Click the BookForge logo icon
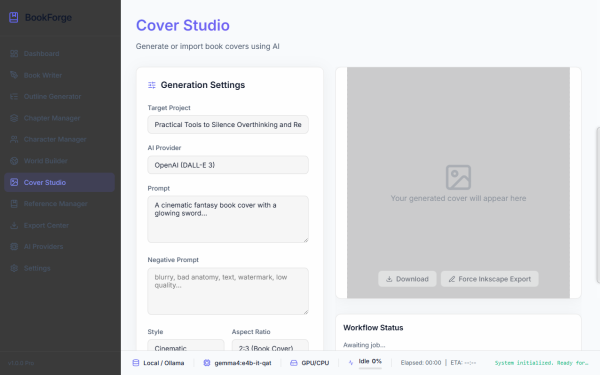Image resolution: width=600 pixels, height=375 pixels. click(x=14, y=17)
